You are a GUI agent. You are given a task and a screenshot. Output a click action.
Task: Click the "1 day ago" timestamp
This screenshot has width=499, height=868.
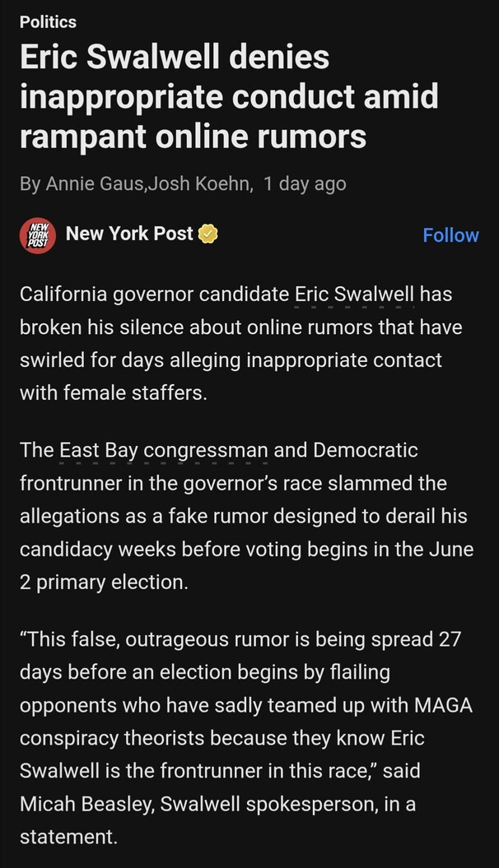pos(305,183)
